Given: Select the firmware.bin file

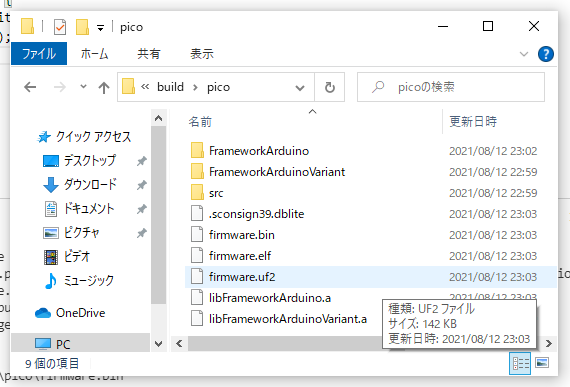Looking at the screenshot, I should (241, 235).
